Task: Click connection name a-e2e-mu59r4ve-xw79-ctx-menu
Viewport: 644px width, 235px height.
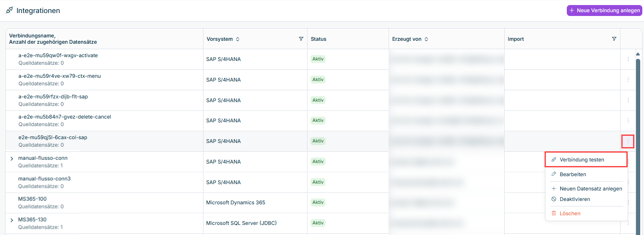Action: (60, 76)
